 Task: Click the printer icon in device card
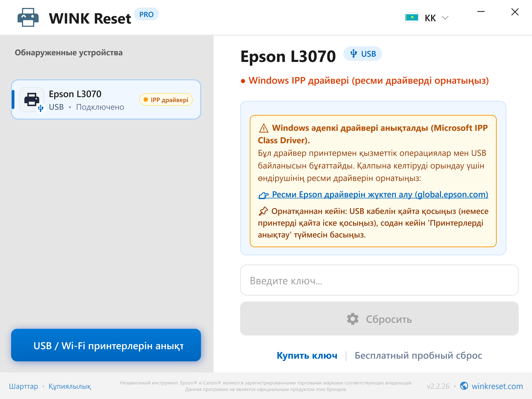(x=32, y=99)
